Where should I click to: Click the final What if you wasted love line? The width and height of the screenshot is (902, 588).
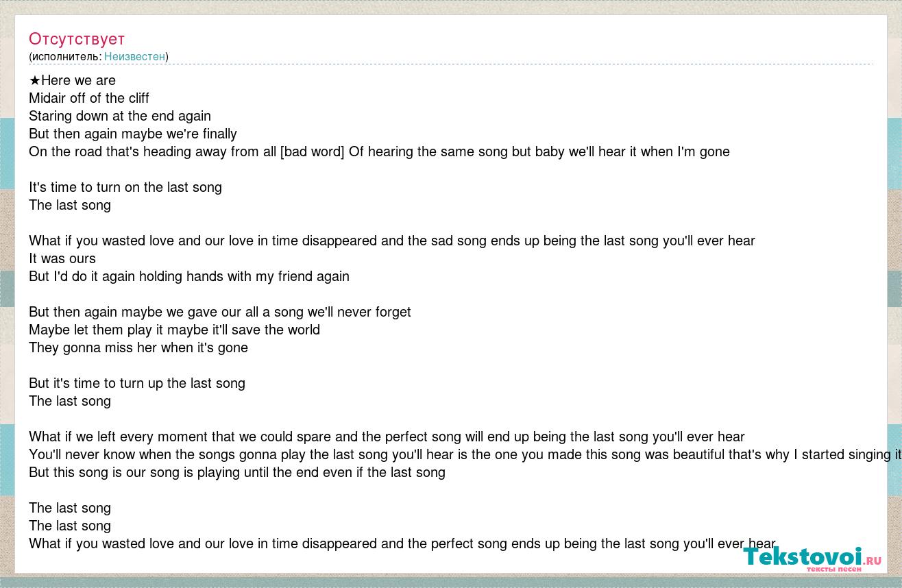[x=402, y=543]
